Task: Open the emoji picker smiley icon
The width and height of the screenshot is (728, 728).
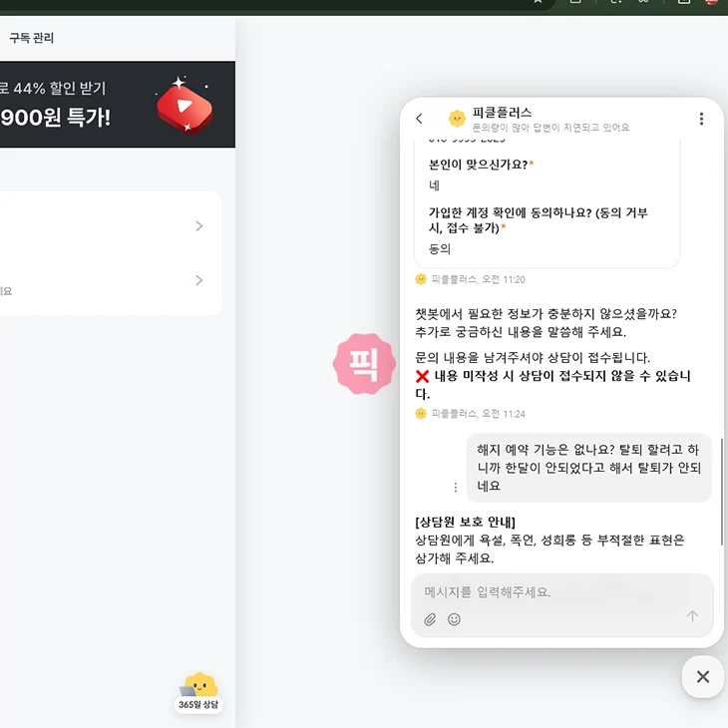Action: 454,619
